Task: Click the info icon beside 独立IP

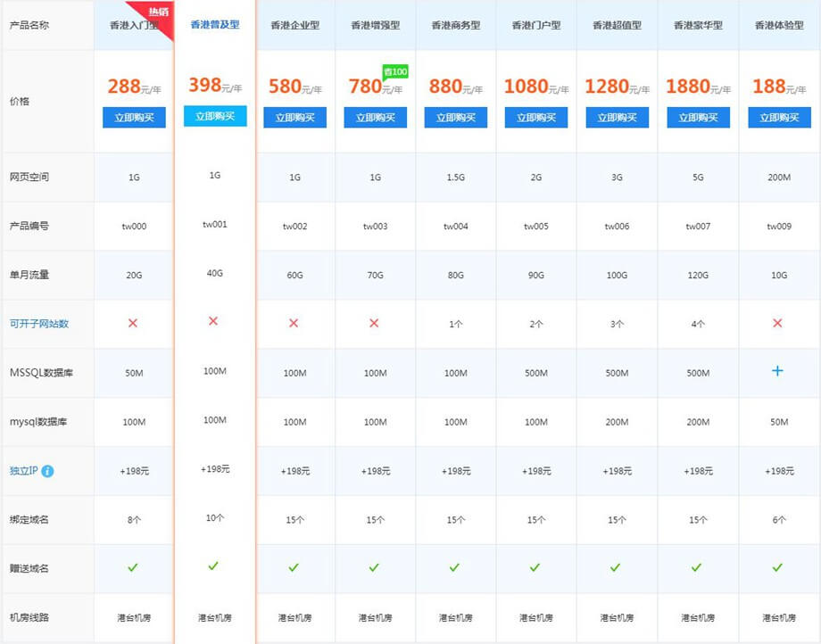Action: tap(47, 470)
